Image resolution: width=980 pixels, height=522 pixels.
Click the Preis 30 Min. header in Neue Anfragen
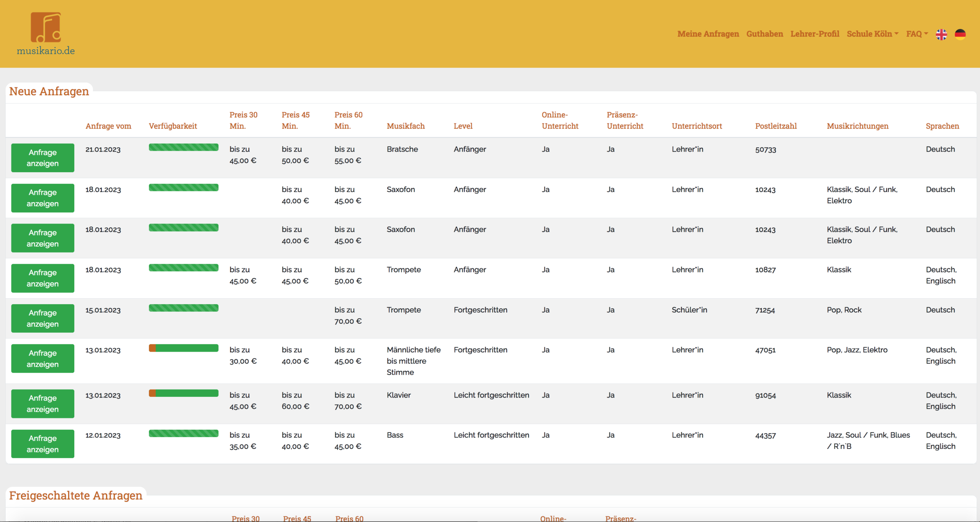[x=243, y=120]
